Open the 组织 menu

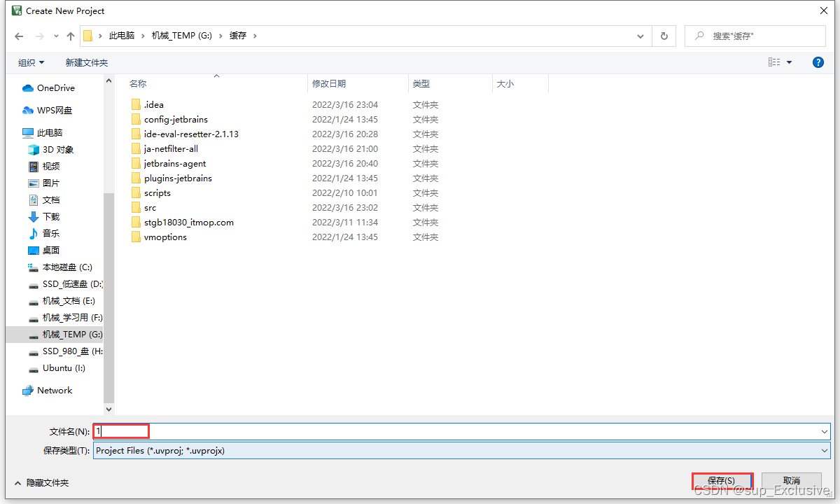tap(31, 62)
